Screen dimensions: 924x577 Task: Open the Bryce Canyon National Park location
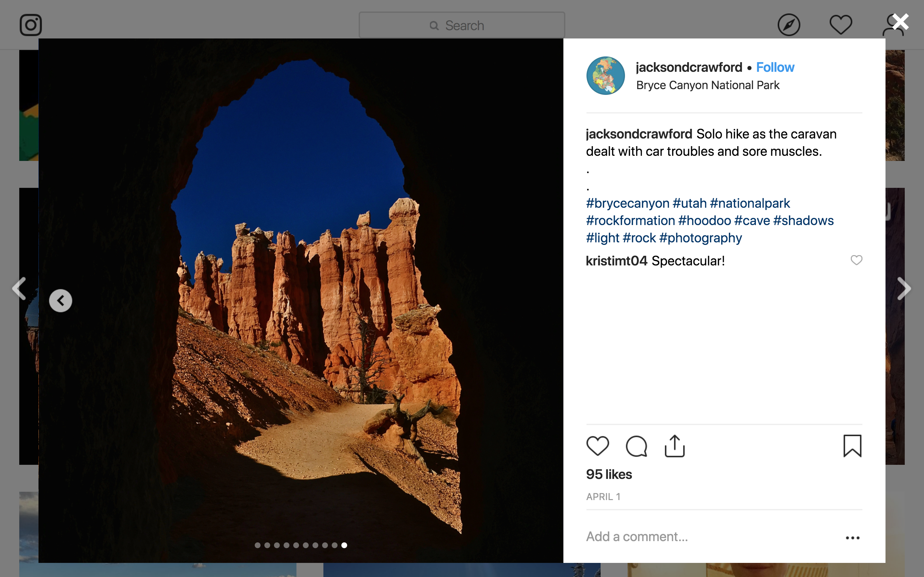tap(707, 85)
